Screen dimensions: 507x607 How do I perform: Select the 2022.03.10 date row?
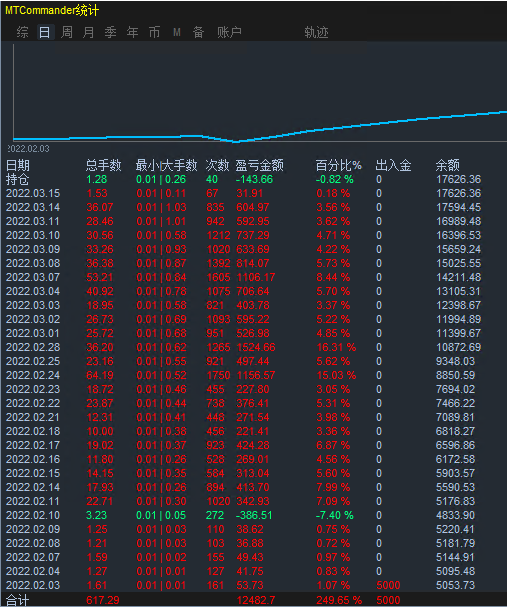[33, 235]
